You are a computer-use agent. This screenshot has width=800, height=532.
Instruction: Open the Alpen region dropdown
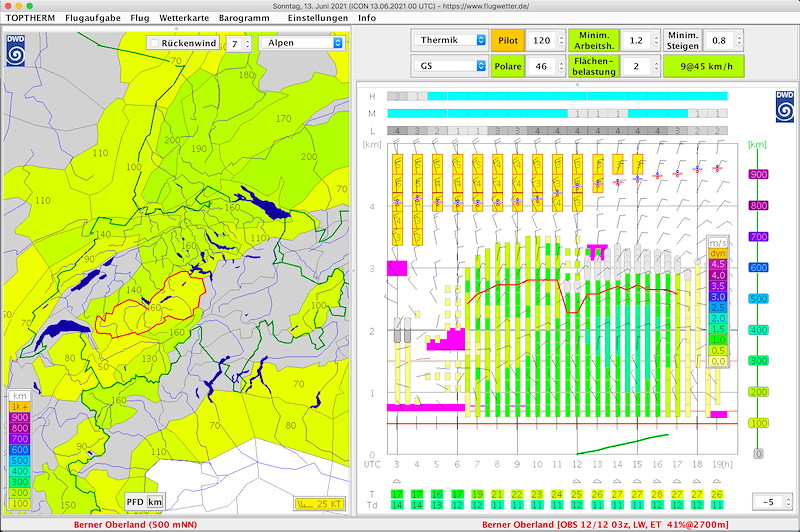pyautogui.click(x=302, y=43)
